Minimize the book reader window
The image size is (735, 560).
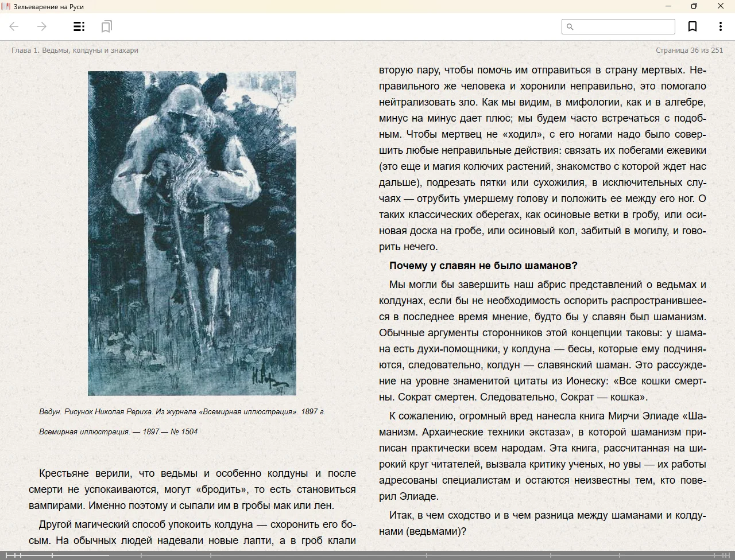[668, 6]
